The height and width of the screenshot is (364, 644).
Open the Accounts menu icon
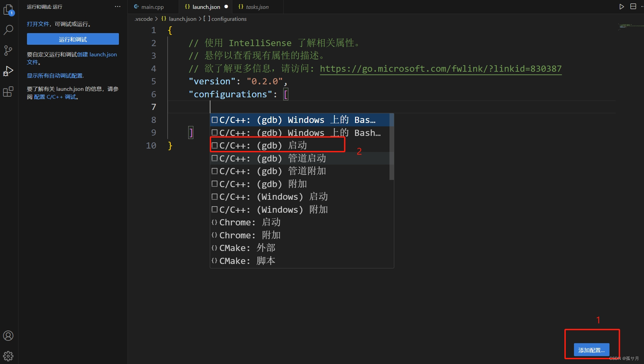click(x=8, y=336)
